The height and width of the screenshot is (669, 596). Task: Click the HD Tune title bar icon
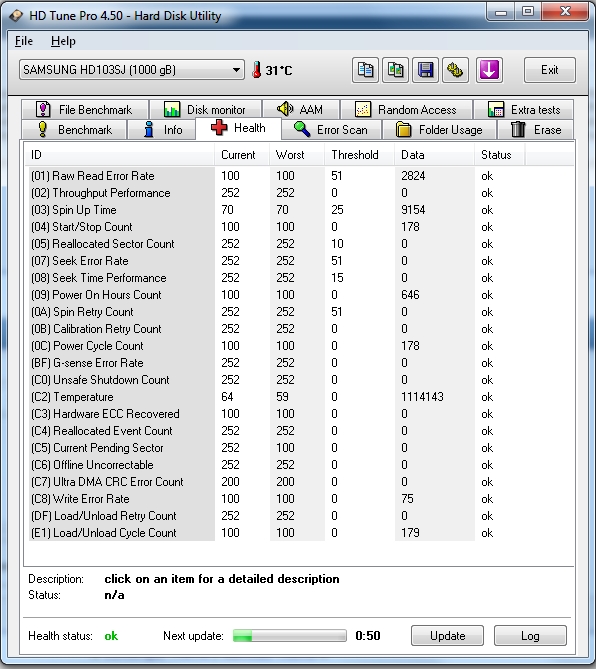16,16
